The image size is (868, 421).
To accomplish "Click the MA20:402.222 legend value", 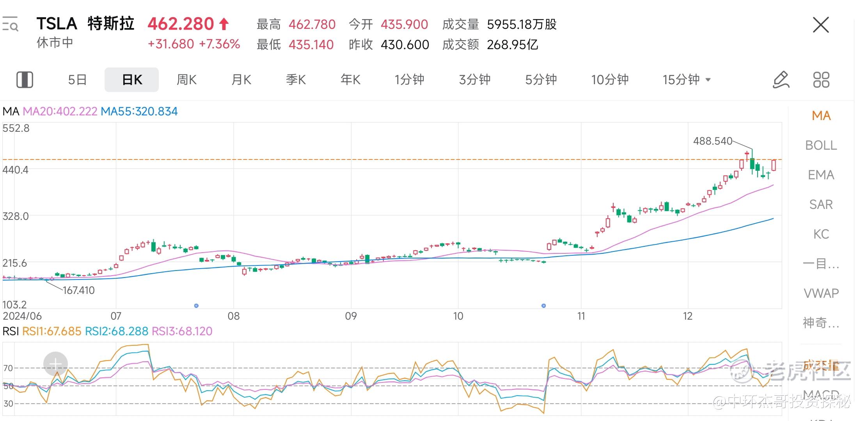I will 60,111.
